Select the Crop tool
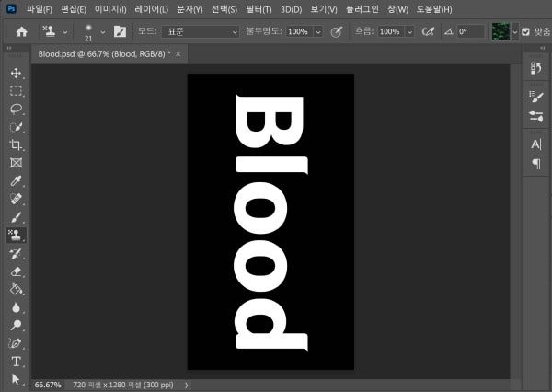 [16, 144]
